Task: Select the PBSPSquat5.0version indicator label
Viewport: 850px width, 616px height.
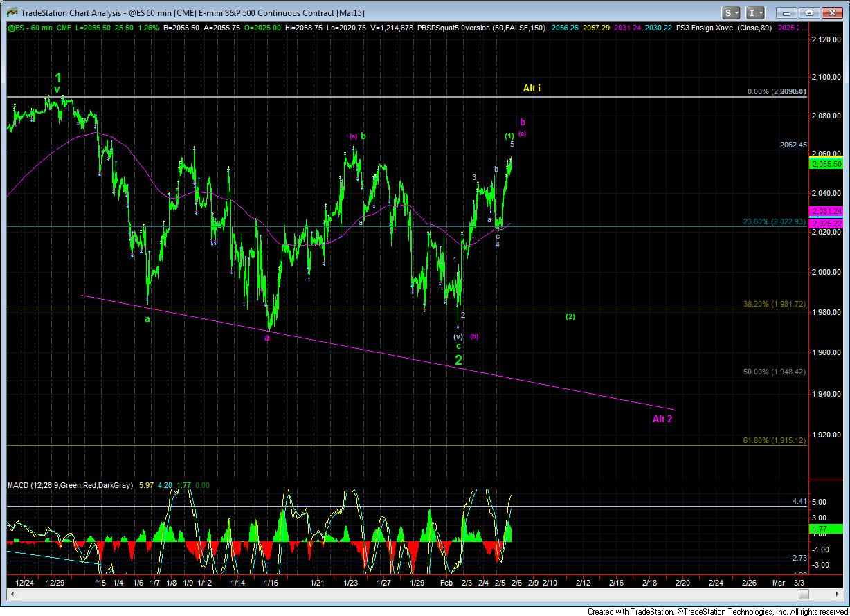Action: (x=481, y=28)
